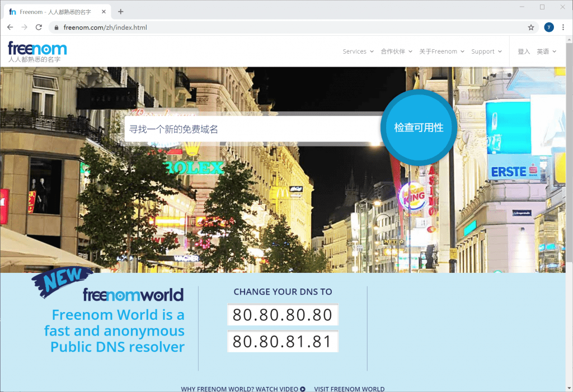Viewport: 573px width, 392px height.
Task: Click the Visit Freenom World link
Action: tap(349, 389)
